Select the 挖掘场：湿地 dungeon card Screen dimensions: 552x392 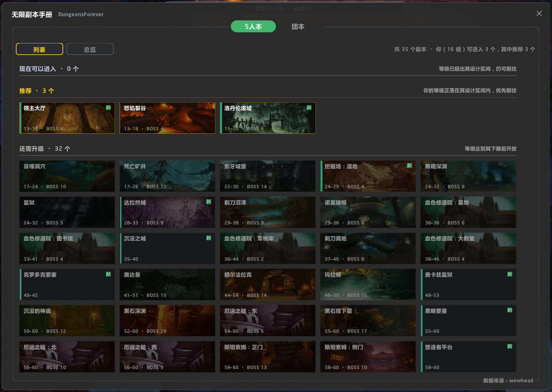click(368, 176)
